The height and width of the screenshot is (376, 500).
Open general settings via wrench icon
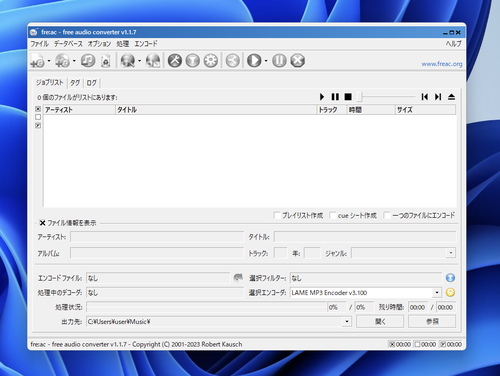(175, 61)
